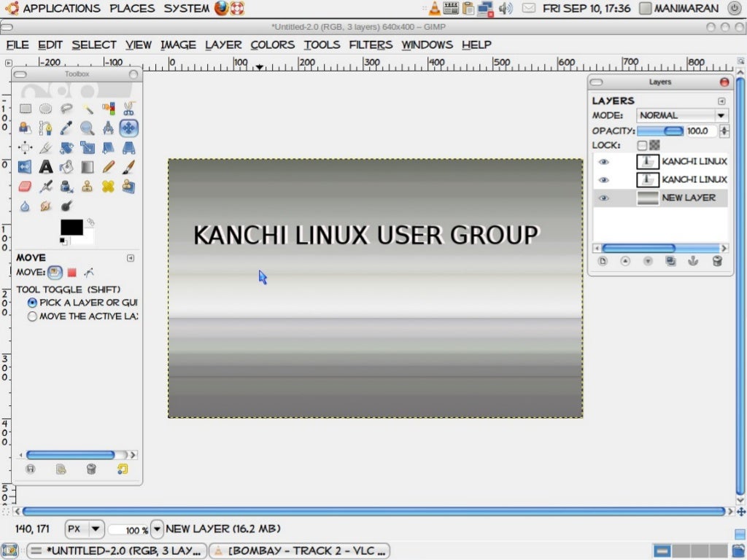Open the layer Mode dropdown showing Normal
This screenshot has height=560, width=747.
[x=682, y=116]
